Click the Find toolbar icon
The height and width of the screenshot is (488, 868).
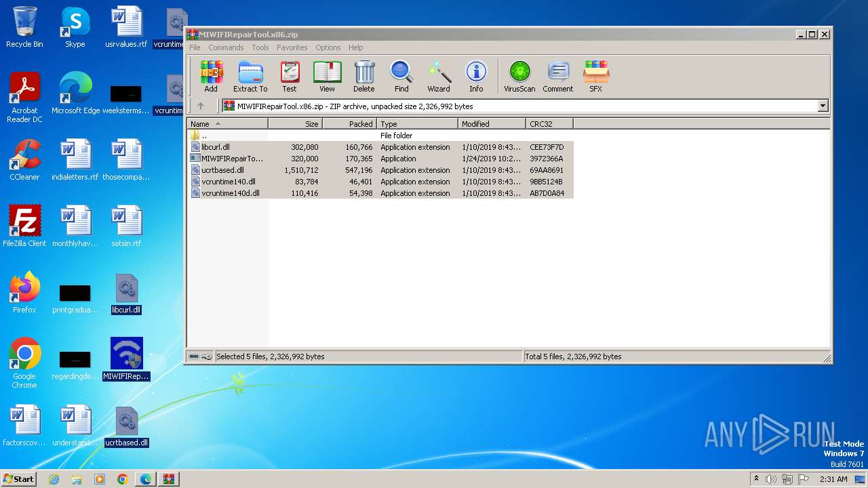[x=401, y=76]
